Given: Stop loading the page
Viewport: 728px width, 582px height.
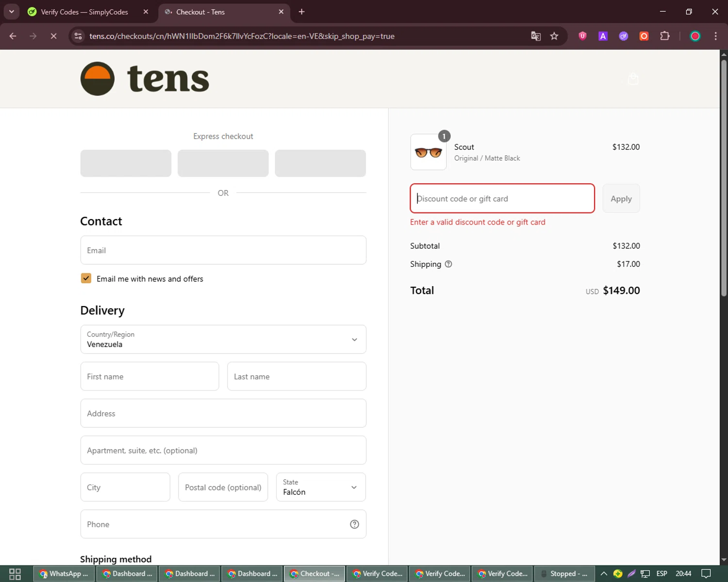Looking at the screenshot, I should [53, 36].
